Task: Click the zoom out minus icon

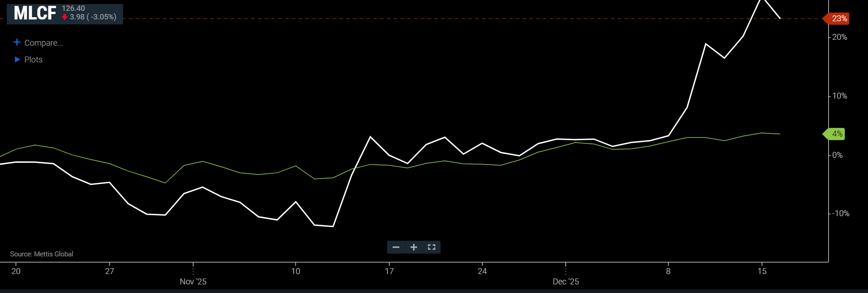Action: pos(396,247)
